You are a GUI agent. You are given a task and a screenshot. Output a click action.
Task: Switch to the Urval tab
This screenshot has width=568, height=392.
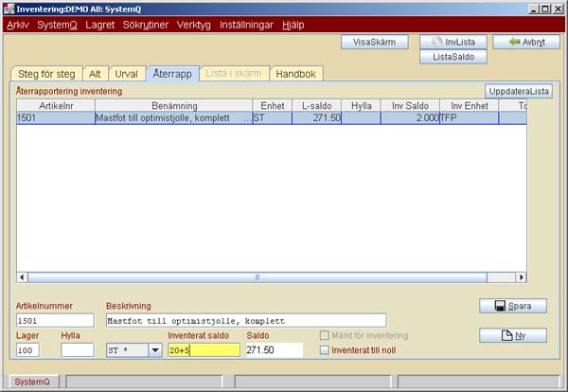125,74
